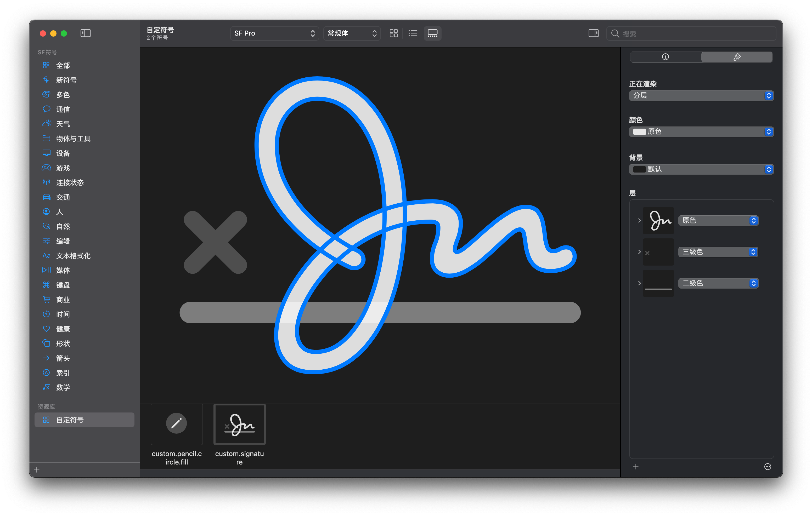The height and width of the screenshot is (516, 812).
Task: Select 自定符号 in the library
Action: (84, 420)
